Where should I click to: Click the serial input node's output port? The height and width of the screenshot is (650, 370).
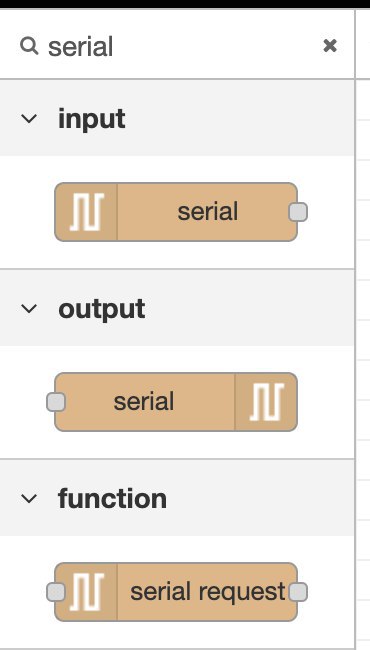(x=298, y=212)
